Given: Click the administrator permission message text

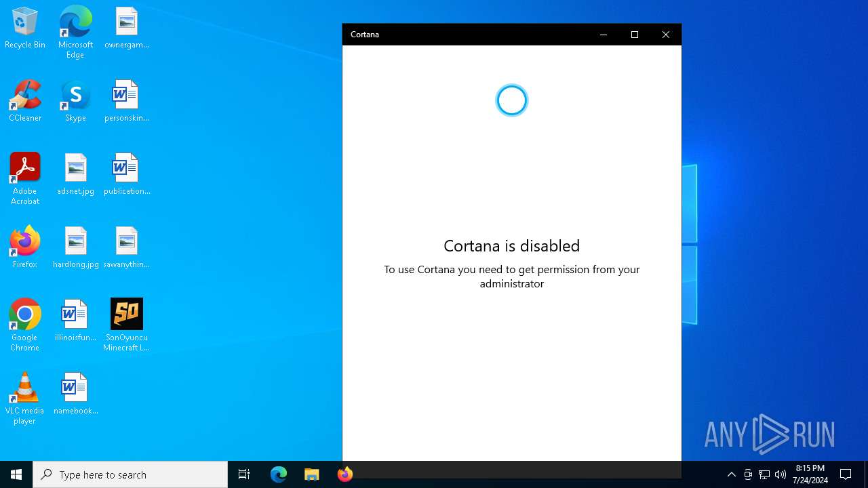Looking at the screenshot, I should [512, 277].
